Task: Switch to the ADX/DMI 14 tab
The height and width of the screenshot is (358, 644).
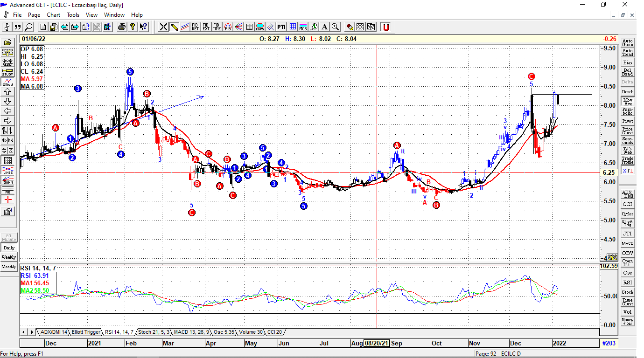Action: tap(54, 332)
